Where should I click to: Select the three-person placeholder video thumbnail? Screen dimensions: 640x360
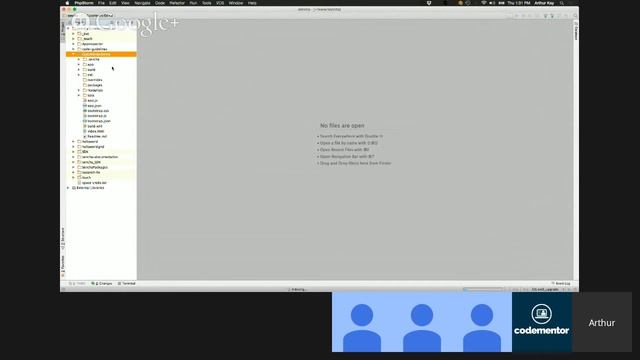[x=422, y=322]
